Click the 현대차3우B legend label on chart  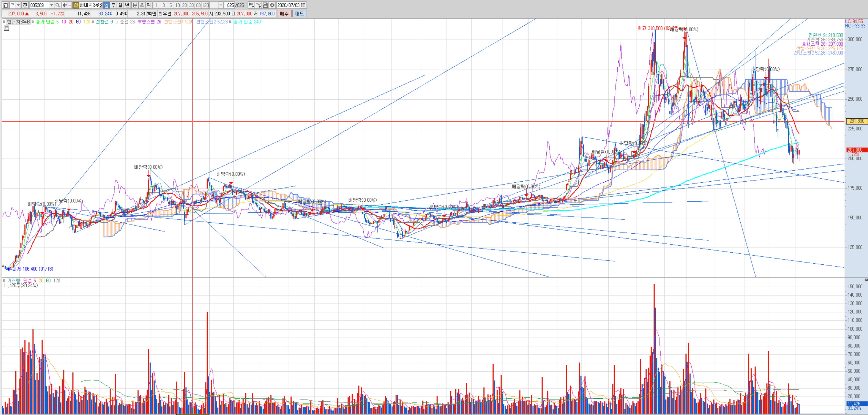point(18,21)
